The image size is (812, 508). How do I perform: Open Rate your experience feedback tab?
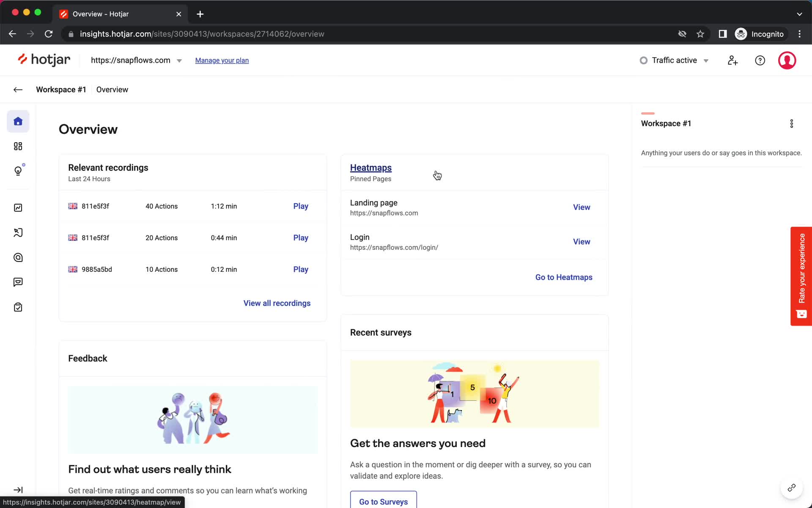tap(801, 276)
